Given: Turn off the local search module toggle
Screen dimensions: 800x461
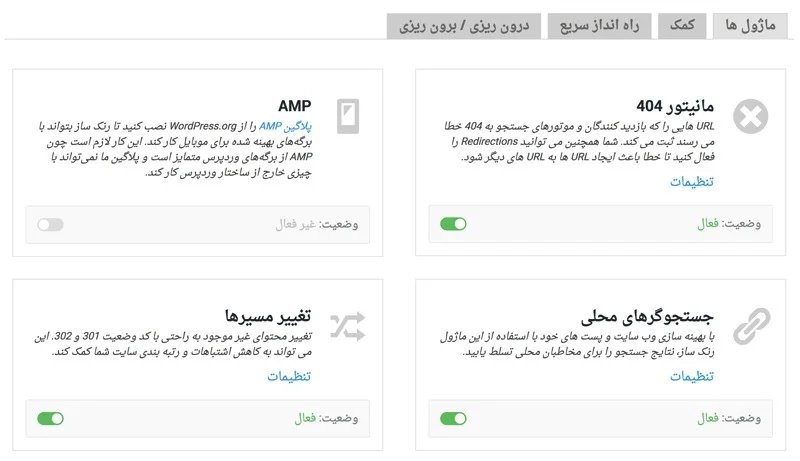Looking at the screenshot, I should 453,419.
